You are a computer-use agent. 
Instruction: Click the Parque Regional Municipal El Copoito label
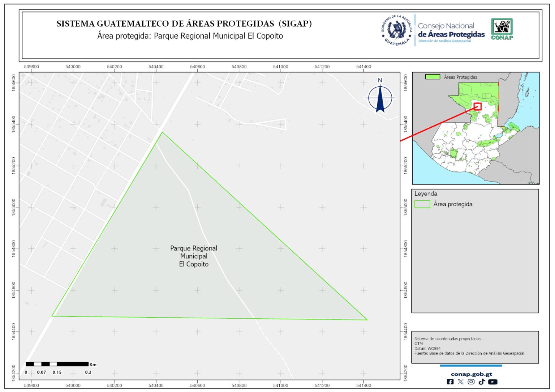tap(194, 256)
